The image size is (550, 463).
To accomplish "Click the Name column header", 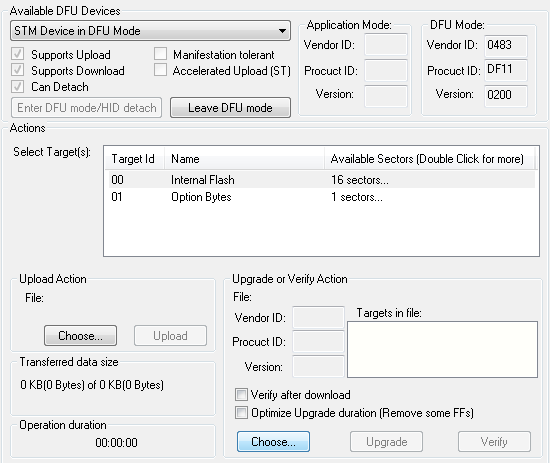I will 244,159.
